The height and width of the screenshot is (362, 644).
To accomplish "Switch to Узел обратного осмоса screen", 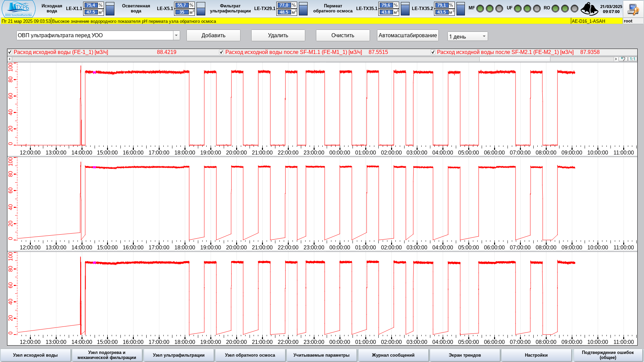I will 250,355.
